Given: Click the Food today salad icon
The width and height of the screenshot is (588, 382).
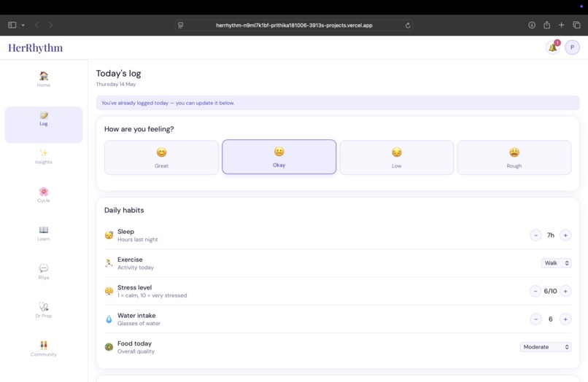Looking at the screenshot, I should (x=109, y=347).
